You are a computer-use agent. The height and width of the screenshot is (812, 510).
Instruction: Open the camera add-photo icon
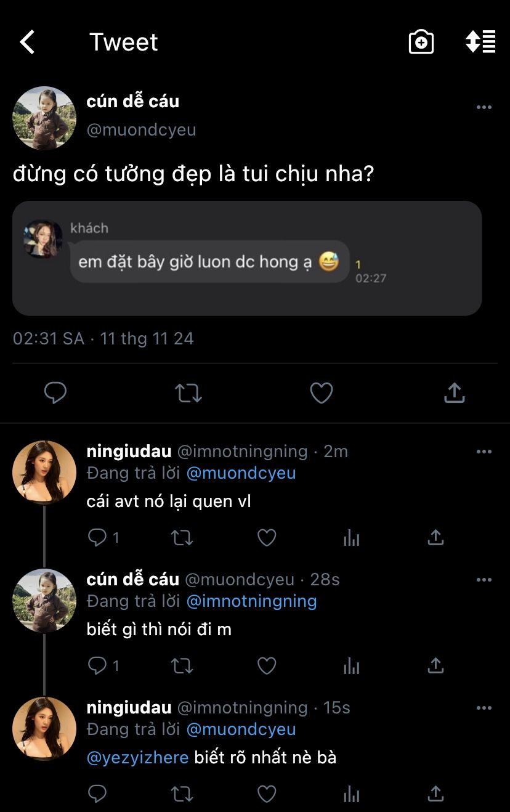(x=421, y=43)
